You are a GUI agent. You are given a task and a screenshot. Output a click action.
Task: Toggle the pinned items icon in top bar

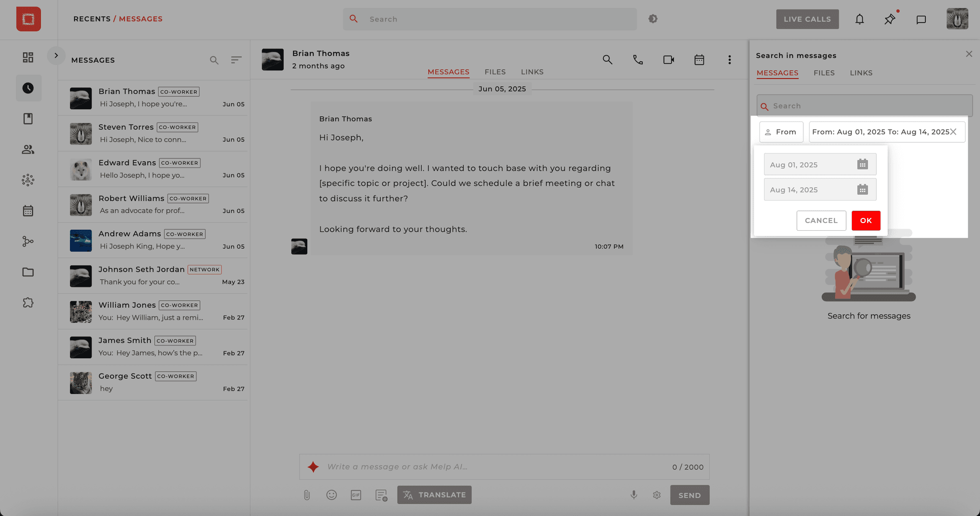pyautogui.click(x=890, y=19)
